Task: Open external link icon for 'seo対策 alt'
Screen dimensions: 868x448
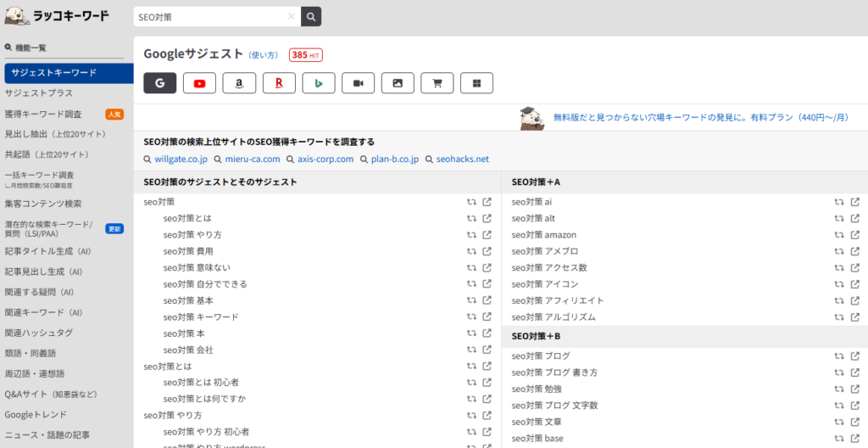Action: click(855, 218)
